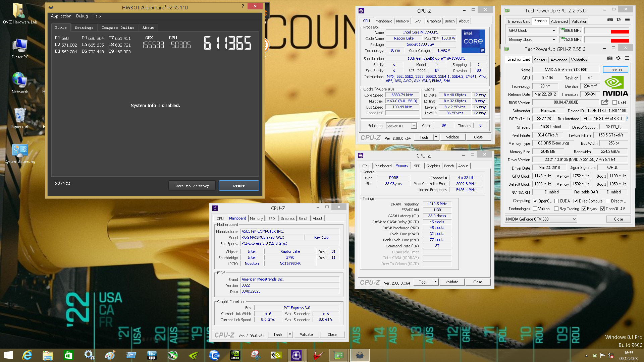Click the CPU-Z taskbar icon
This screenshot has width=644, height=362.
tap(296, 355)
